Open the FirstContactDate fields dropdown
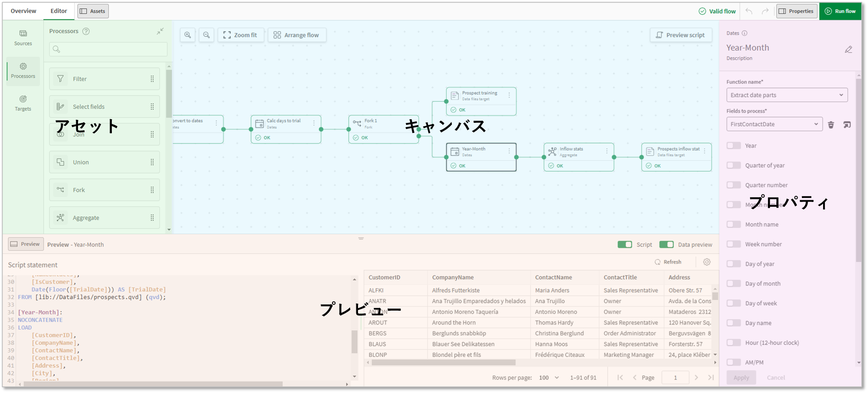The image size is (868, 393). (x=774, y=124)
